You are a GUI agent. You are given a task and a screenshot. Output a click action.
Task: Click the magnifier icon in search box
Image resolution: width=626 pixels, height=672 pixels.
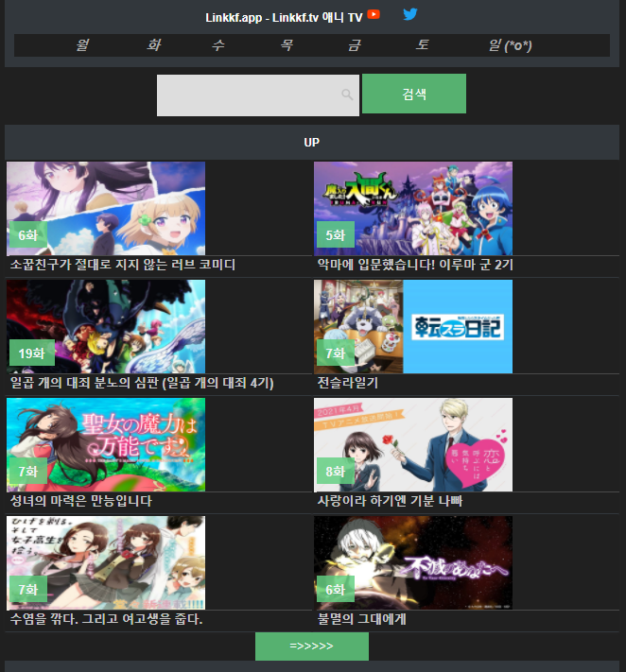point(347,95)
